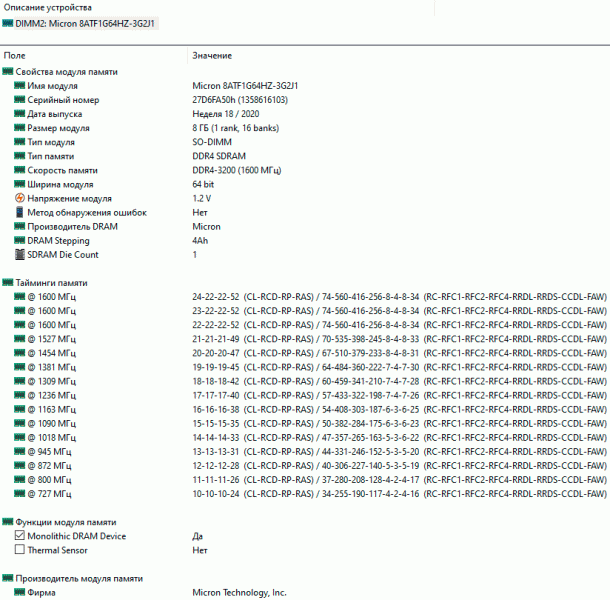Select the 'DDR4 SDRAM' memory type value
Image resolution: width=610 pixels, height=600 pixels.
click(219, 156)
